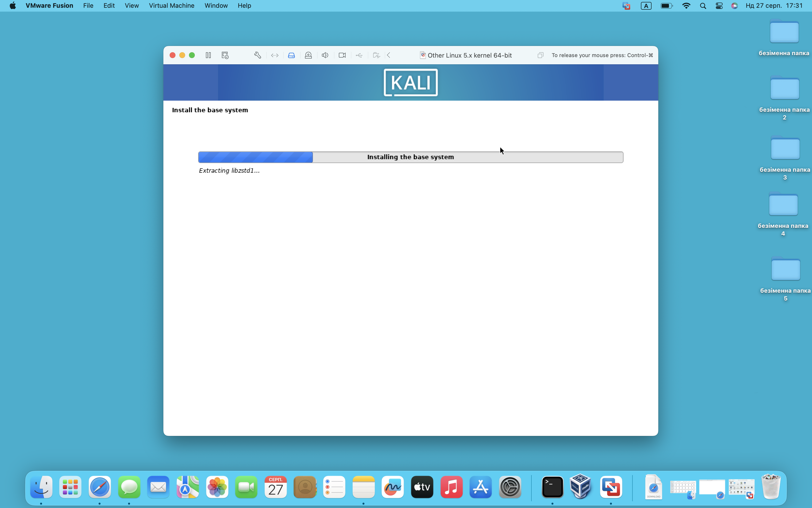Screen dimensions: 812x508
Task: Click 'Other Linux 5.x kernel 64-bit' window title
Action: 469,55
